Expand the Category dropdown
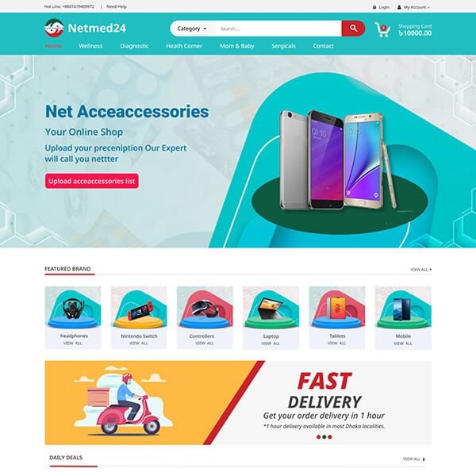476x476 pixels. point(192,29)
